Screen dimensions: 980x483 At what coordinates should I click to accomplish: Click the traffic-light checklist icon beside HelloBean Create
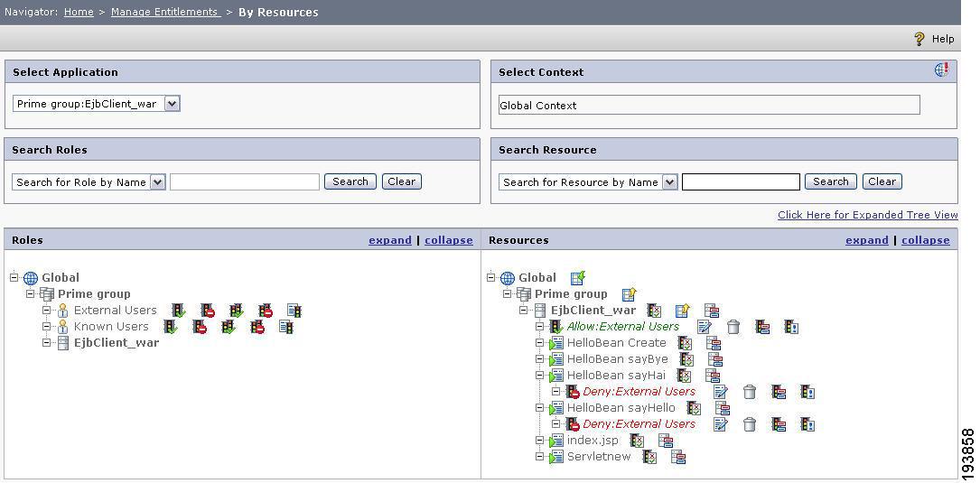click(685, 343)
